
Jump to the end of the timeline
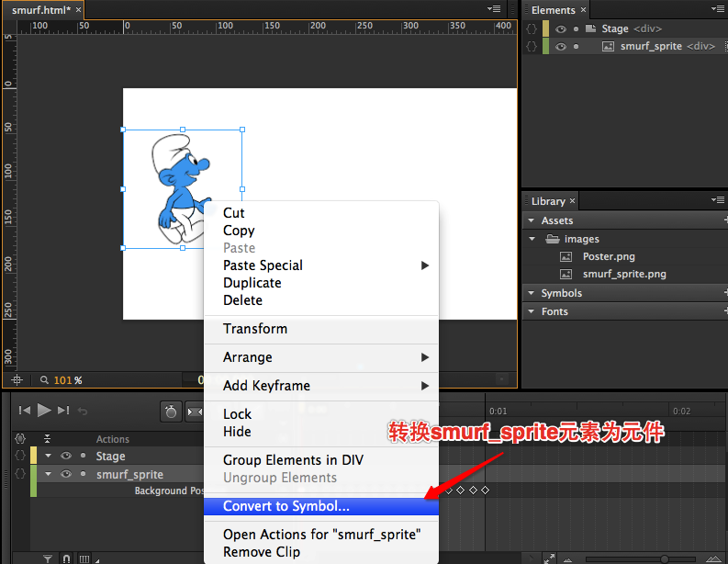pyautogui.click(x=63, y=411)
